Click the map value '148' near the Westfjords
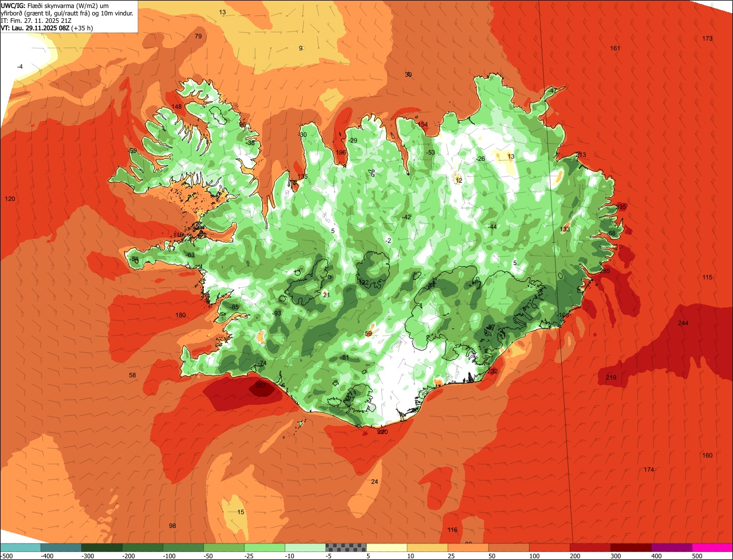The image size is (733, 560). (176, 107)
